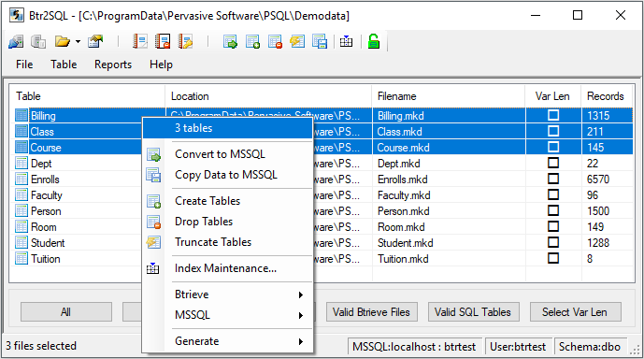Click the MSSQL:localhost status bar entry
The height and width of the screenshot is (359, 644).
[x=414, y=347]
